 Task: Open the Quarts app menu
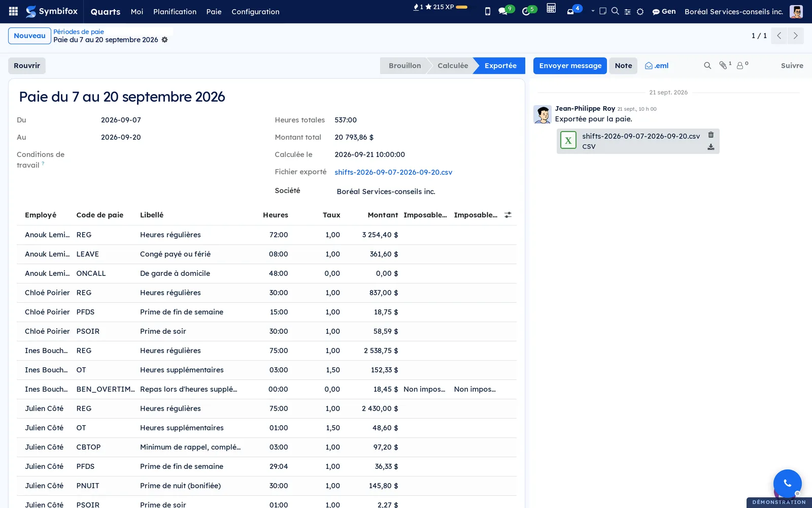[x=106, y=12]
